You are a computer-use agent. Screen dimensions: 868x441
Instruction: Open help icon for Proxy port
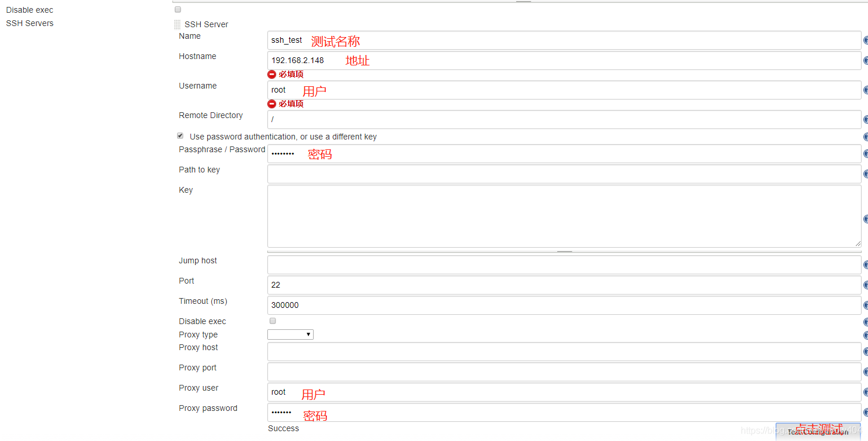[866, 372]
